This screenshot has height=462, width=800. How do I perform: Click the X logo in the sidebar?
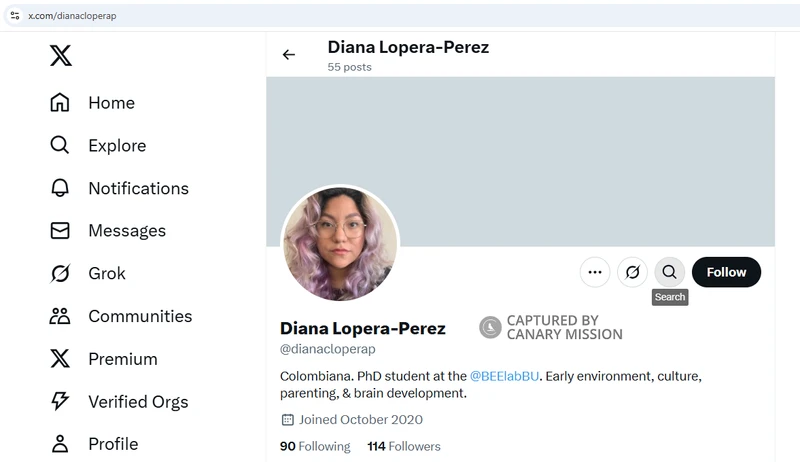(x=61, y=55)
